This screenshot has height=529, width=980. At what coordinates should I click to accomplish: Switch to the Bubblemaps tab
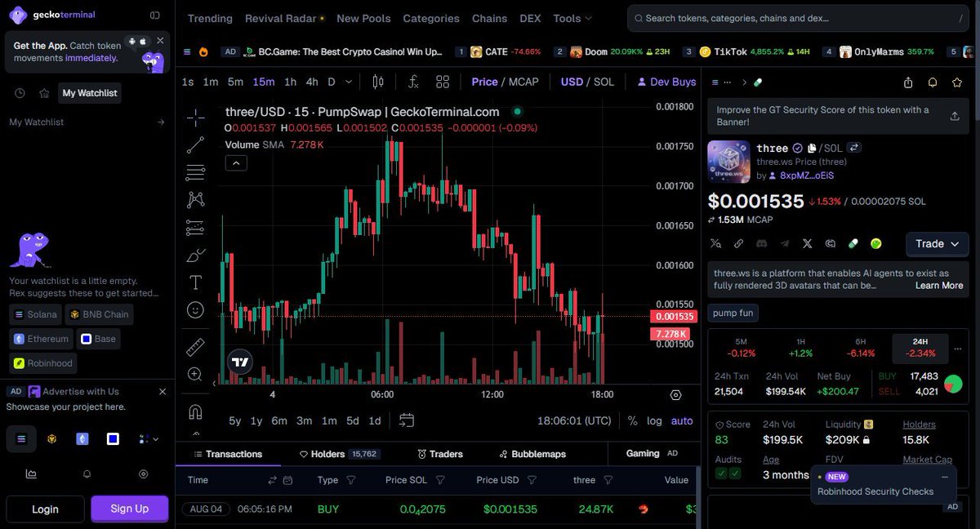point(532,454)
